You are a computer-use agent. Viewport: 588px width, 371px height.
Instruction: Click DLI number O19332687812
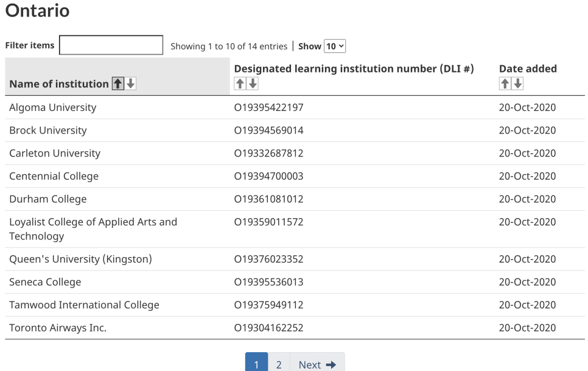click(x=268, y=153)
